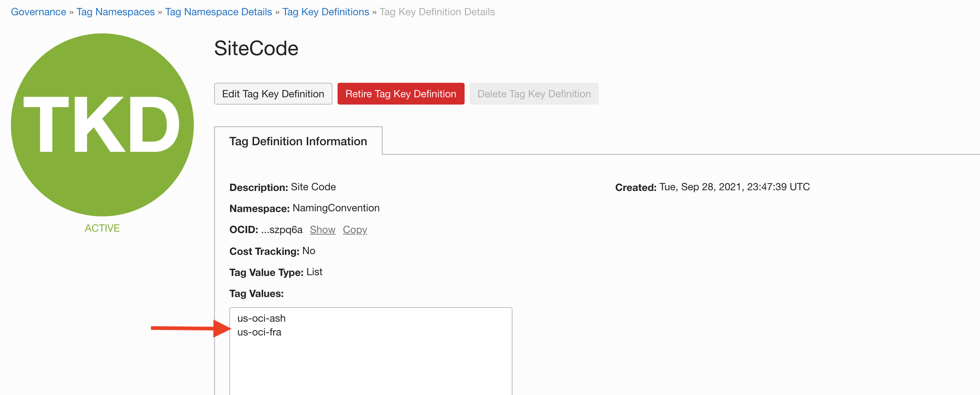Click the ACTIVE status label
Screen dimensions: 980x395
pos(102,228)
